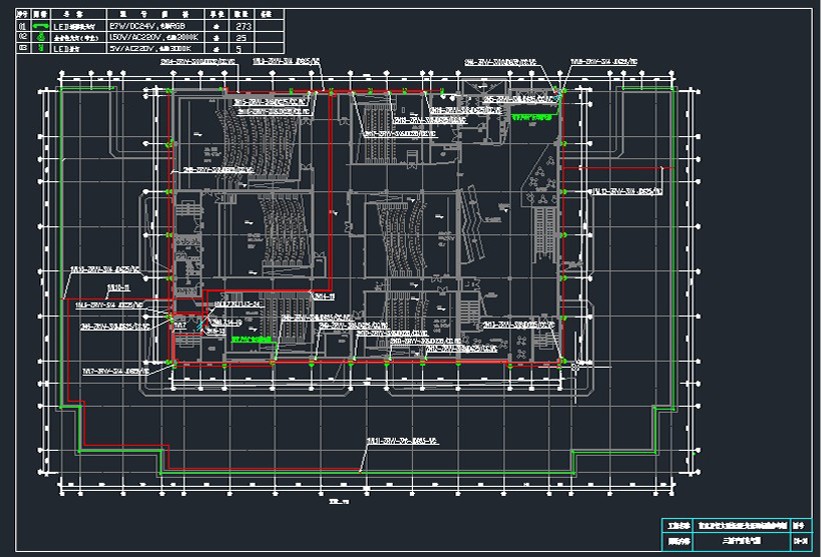The width and height of the screenshot is (821, 557).
Task: Select the legend symbol in row 02
Action: click(x=41, y=36)
